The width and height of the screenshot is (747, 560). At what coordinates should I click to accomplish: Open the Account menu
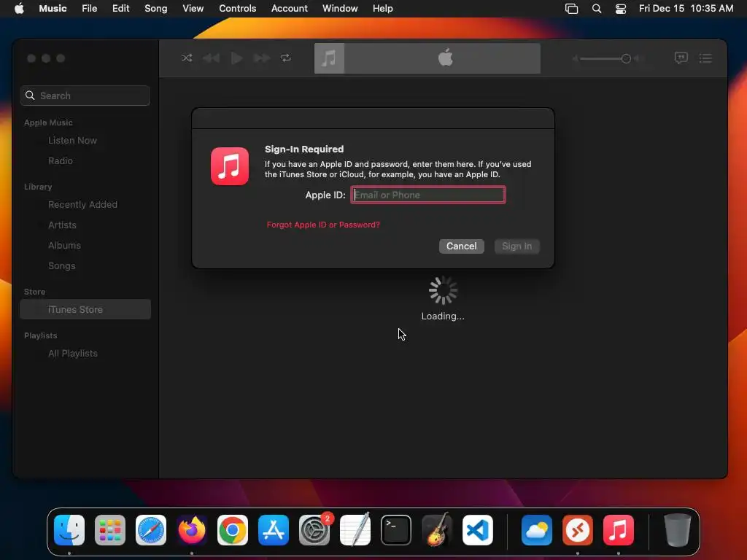pos(289,9)
